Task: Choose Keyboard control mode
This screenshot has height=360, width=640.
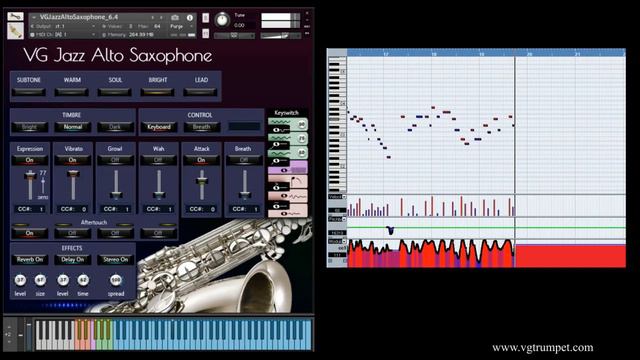Action: (x=159, y=127)
